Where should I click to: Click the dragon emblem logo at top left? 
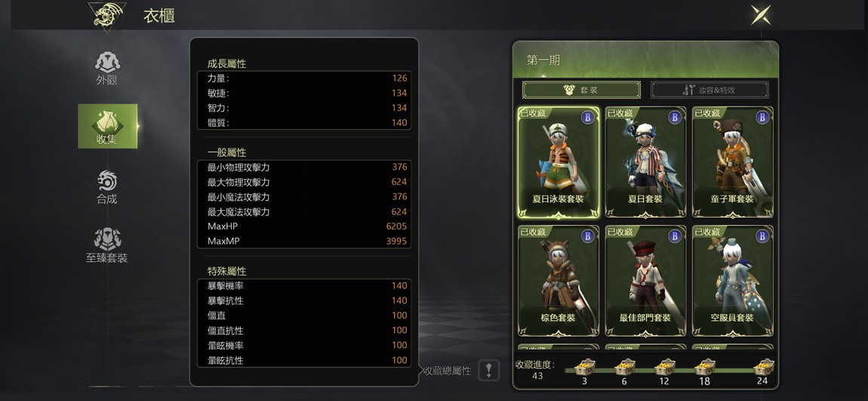click(x=107, y=15)
